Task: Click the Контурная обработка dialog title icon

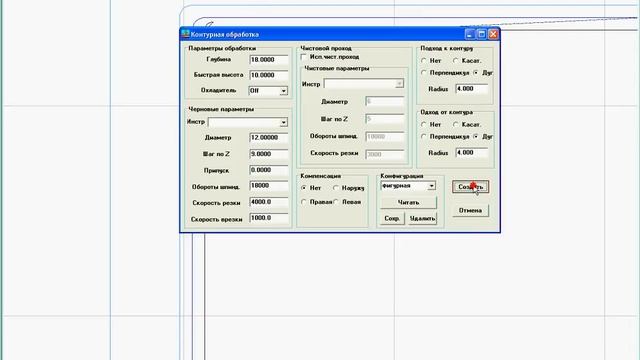Action: pos(186,34)
